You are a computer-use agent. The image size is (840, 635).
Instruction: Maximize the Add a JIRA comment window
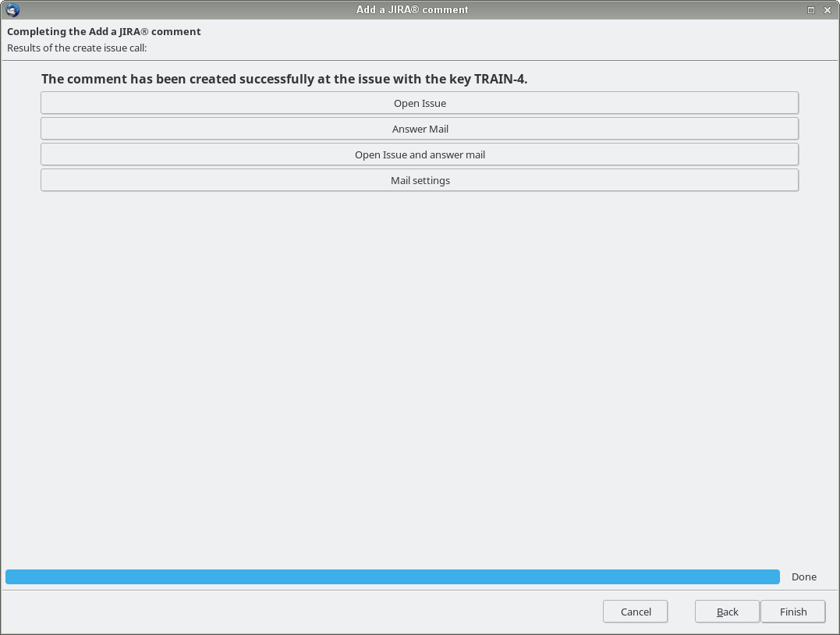(x=811, y=9)
